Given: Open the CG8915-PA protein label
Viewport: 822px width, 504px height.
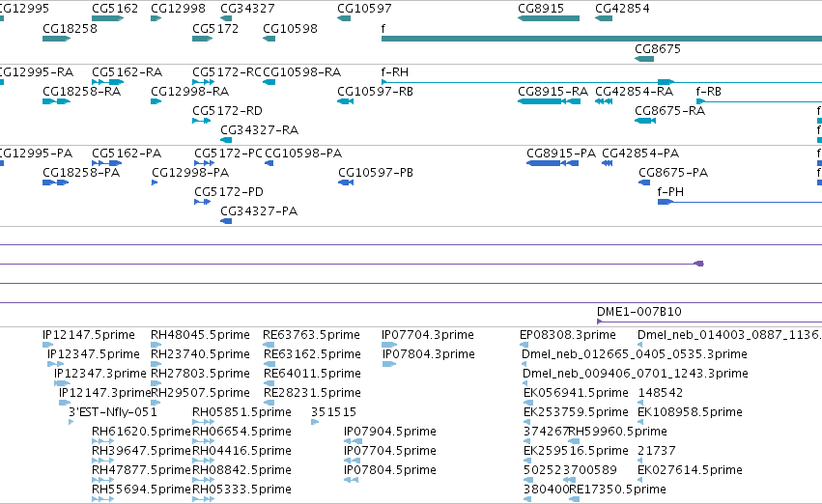Looking at the screenshot, I should coord(561,153).
